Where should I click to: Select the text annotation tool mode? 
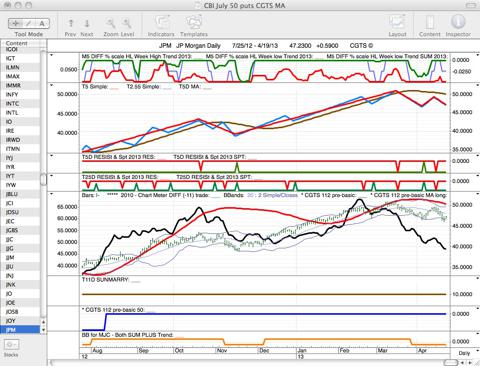(x=42, y=23)
